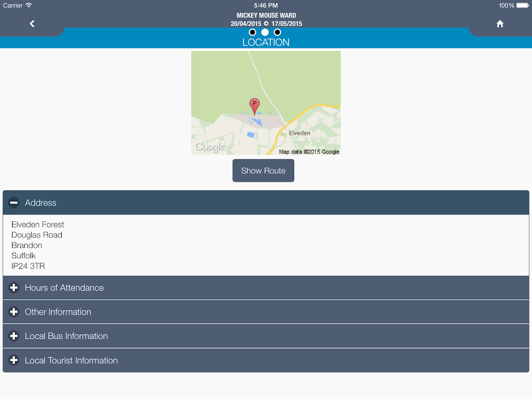This screenshot has height=399, width=532.
Task: Select the Suffolk address line
Action: point(23,255)
